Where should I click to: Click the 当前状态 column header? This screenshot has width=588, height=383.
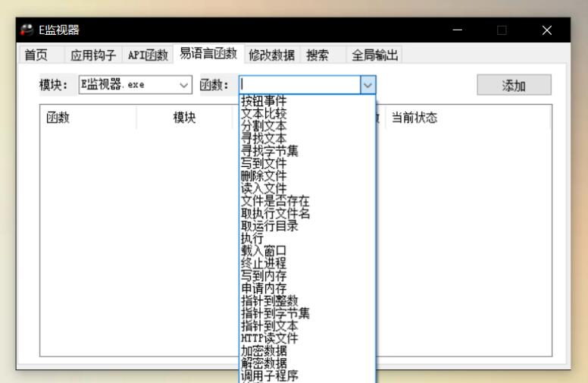click(x=414, y=119)
